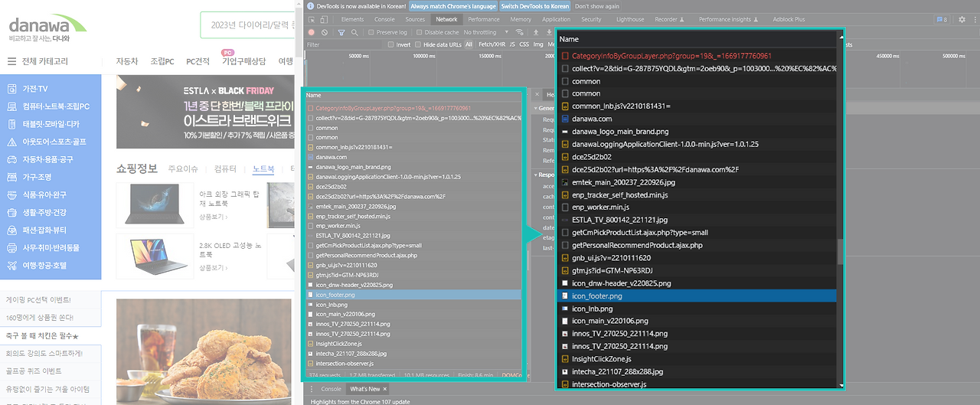Viewport: 980px width, 405px height.
Task: Click the fried chicken promotional image
Action: tap(204, 351)
